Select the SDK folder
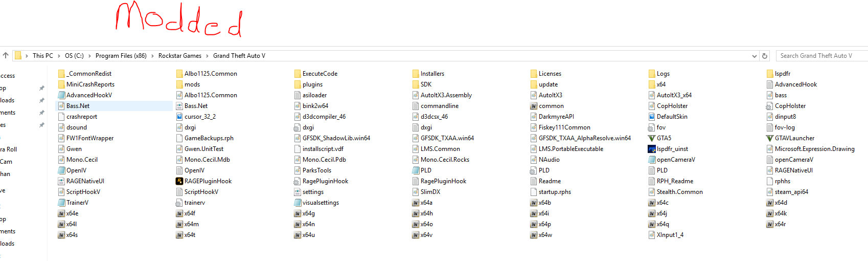Image resolution: width=868 pixels, height=261 pixels. 422,84
